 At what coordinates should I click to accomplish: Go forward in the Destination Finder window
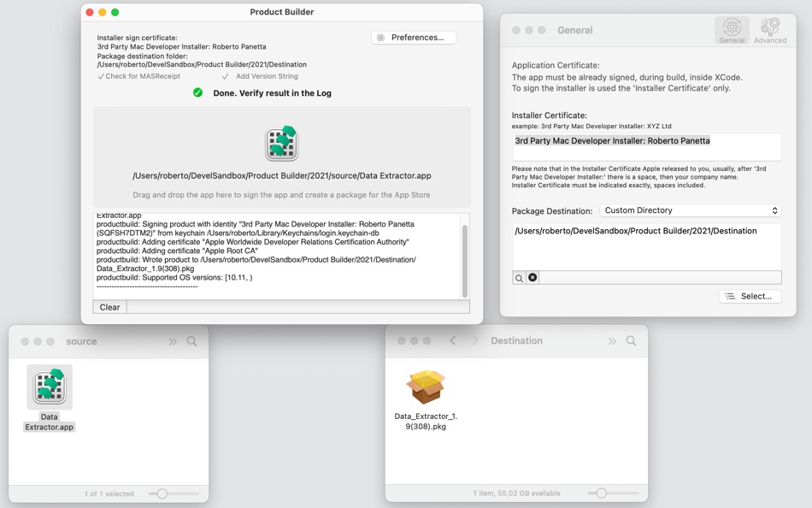pos(475,340)
